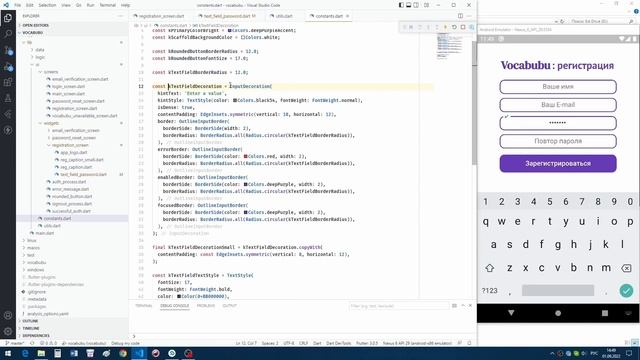640x360 pixels.
Task: Open the Explorer view in activity bar
Action: click(x=8, y=18)
